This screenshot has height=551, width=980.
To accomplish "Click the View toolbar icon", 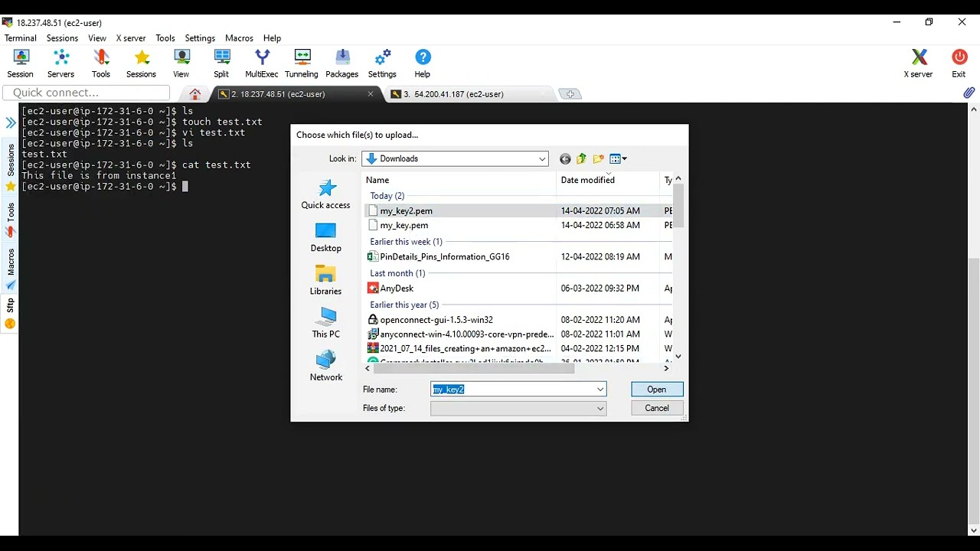I will pos(181,64).
